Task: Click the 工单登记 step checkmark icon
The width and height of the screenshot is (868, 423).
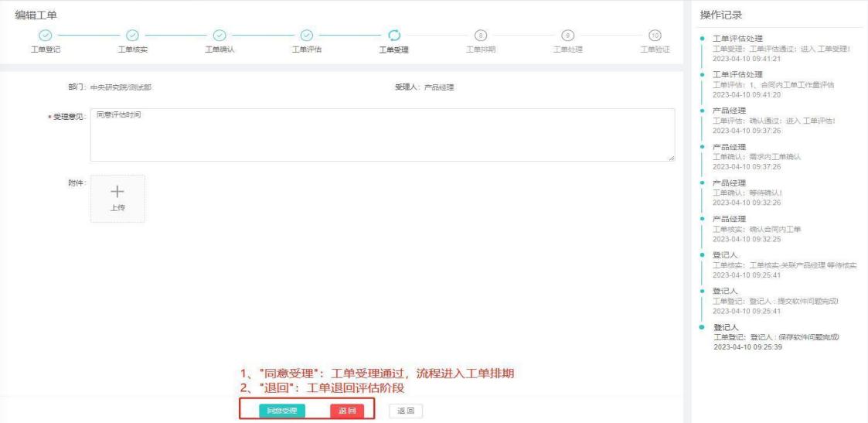Action: [x=45, y=35]
